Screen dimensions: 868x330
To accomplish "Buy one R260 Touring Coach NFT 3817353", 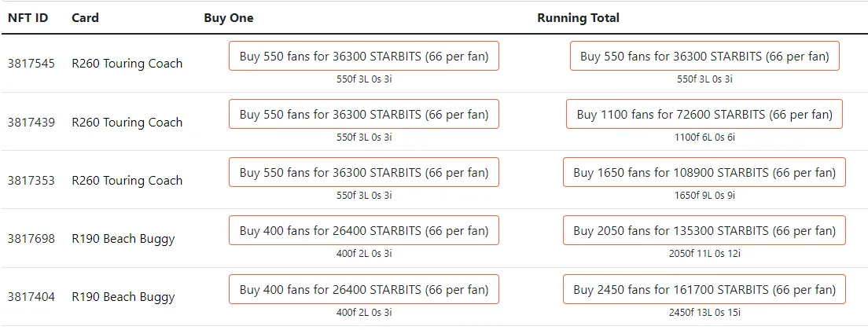I will point(364,172).
